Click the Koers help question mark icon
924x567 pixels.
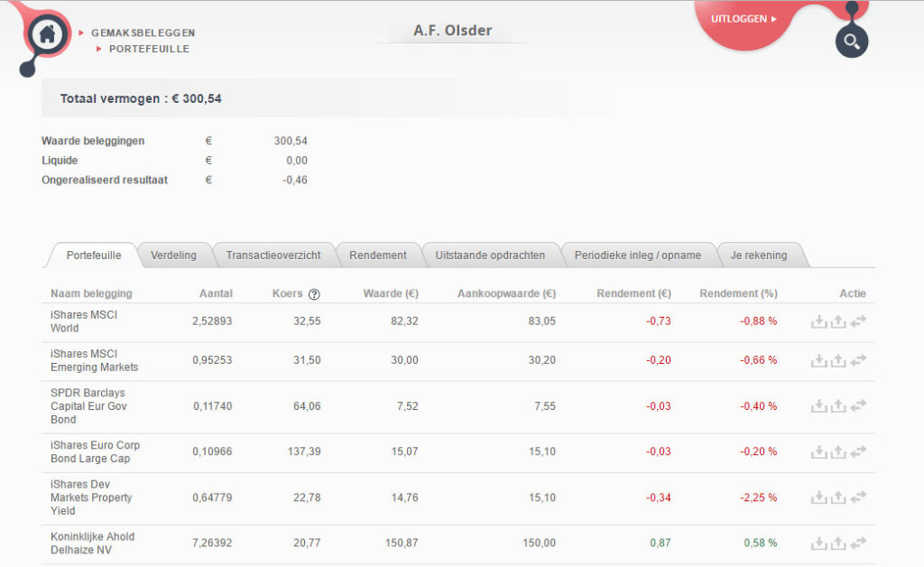314,294
